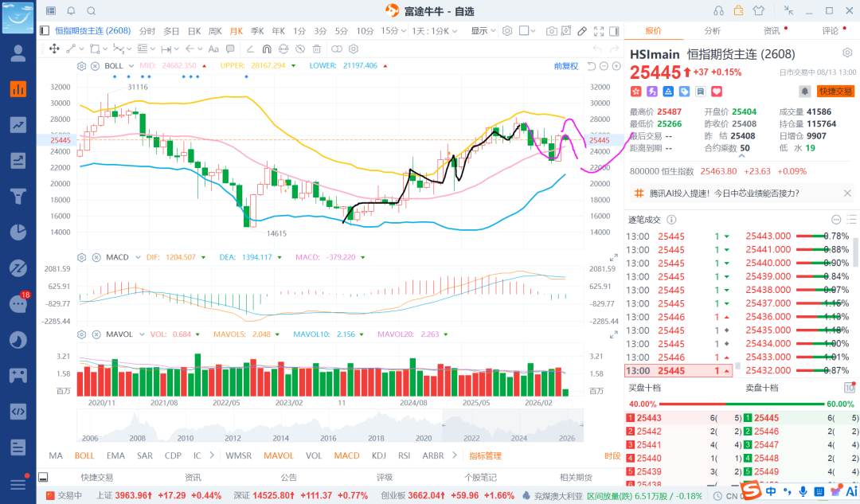
Task: Toggle the red heart watchlist favorite
Action: pos(717,92)
